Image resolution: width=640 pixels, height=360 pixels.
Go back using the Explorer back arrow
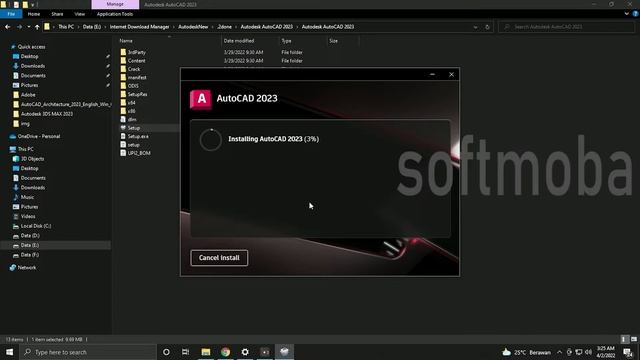pos(8,27)
